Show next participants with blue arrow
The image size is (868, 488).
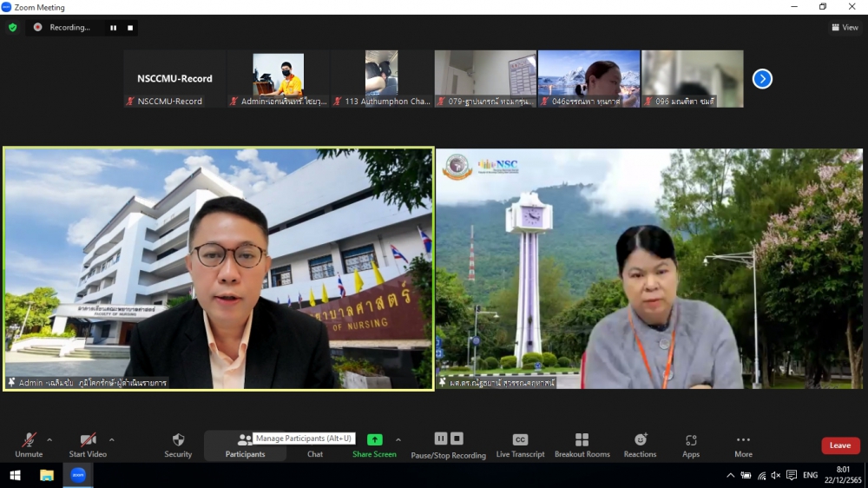pos(762,79)
